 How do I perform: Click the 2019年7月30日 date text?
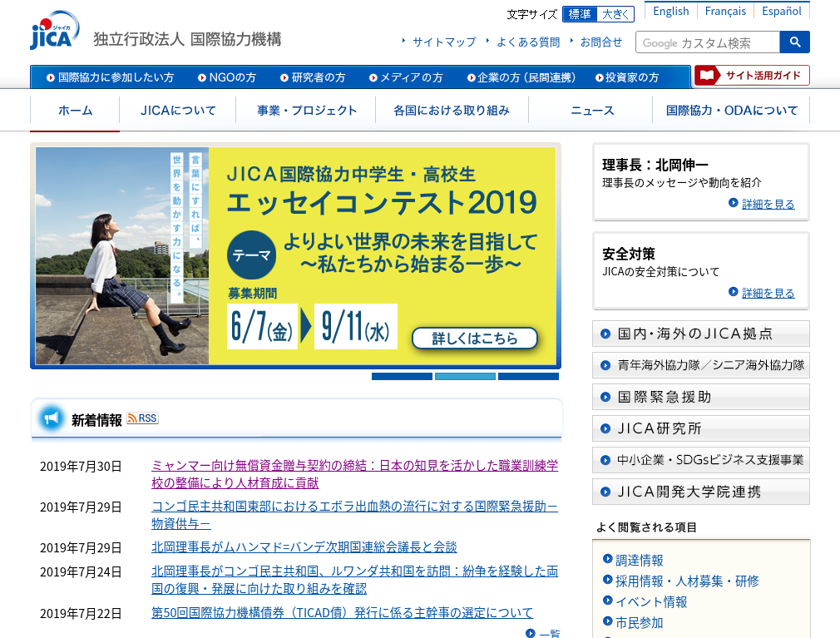pyautogui.click(x=81, y=466)
